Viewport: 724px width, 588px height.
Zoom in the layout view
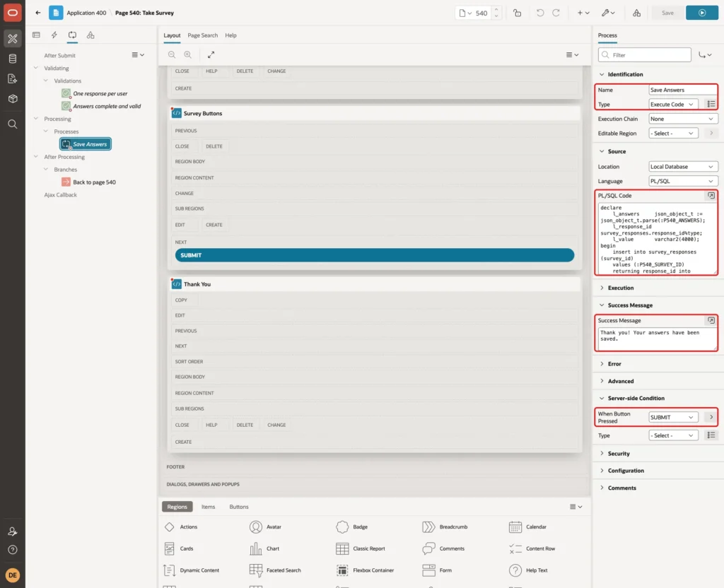188,54
